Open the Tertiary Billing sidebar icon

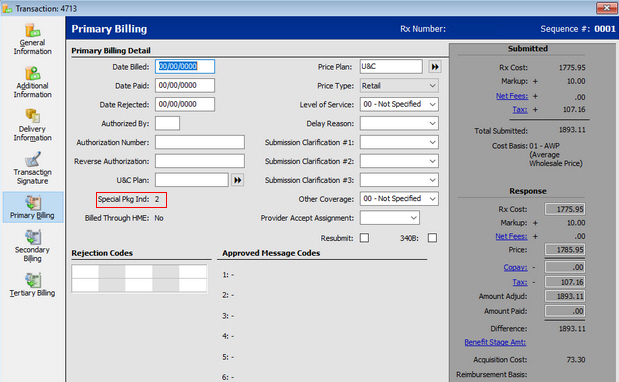point(32,285)
